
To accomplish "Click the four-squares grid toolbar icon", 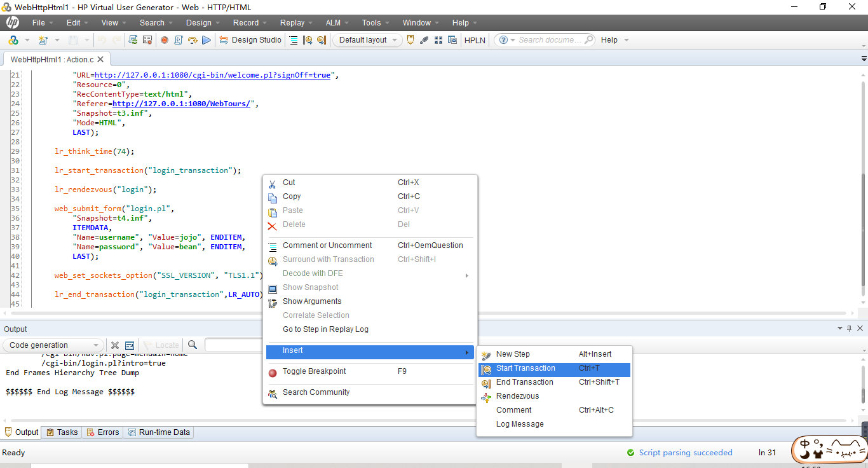I will pyautogui.click(x=438, y=40).
